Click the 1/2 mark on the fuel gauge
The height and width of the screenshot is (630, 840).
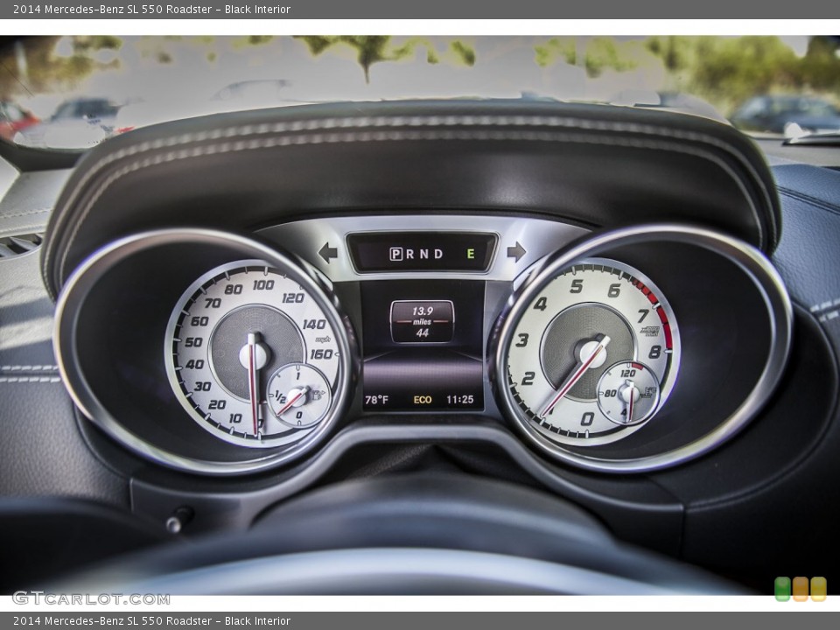click(280, 397)
